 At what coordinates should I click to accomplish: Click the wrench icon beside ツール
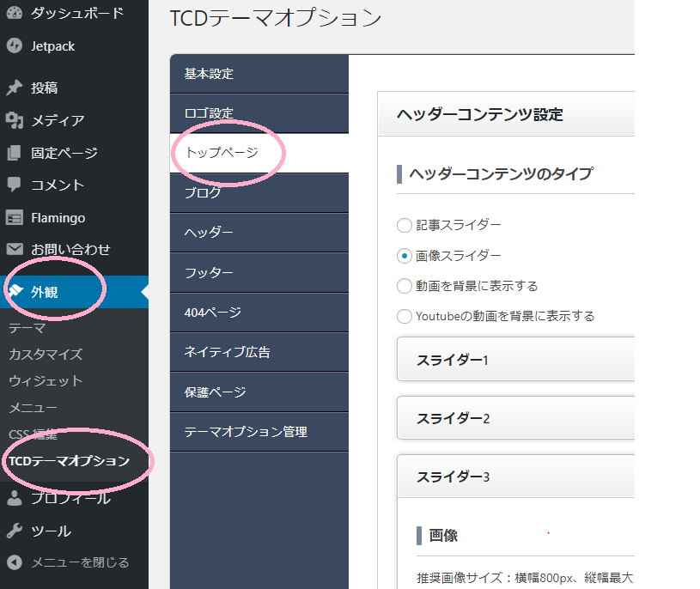click(15, 531)
